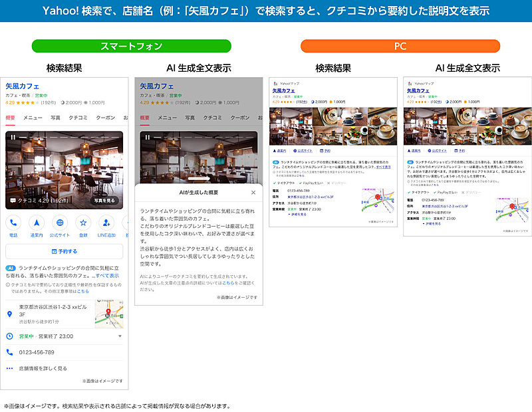Click the latte photo in PC 検索結果 panel

click(382, 126)
